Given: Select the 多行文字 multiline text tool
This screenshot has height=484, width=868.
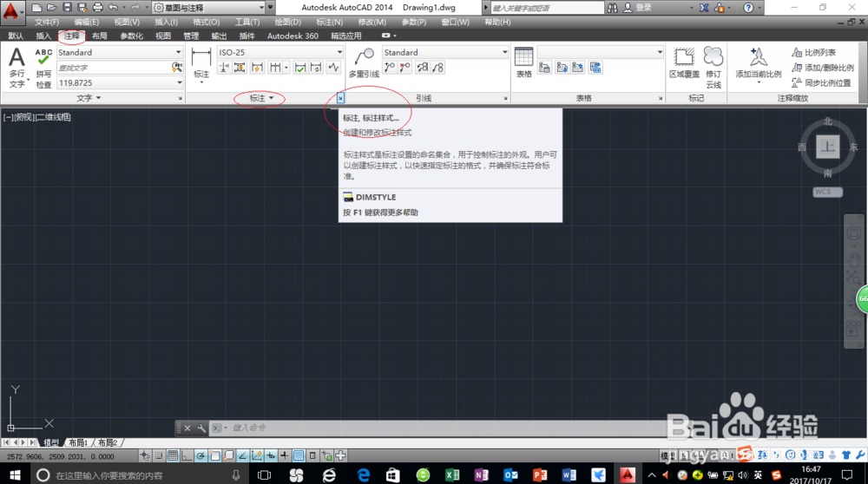Looking at the screenshot, I should coord(17,68).
